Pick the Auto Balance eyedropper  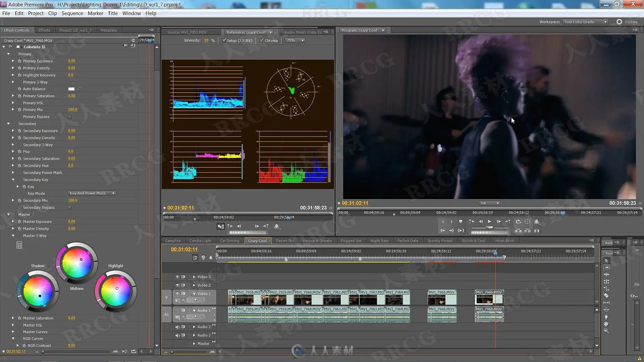[79, 89]
